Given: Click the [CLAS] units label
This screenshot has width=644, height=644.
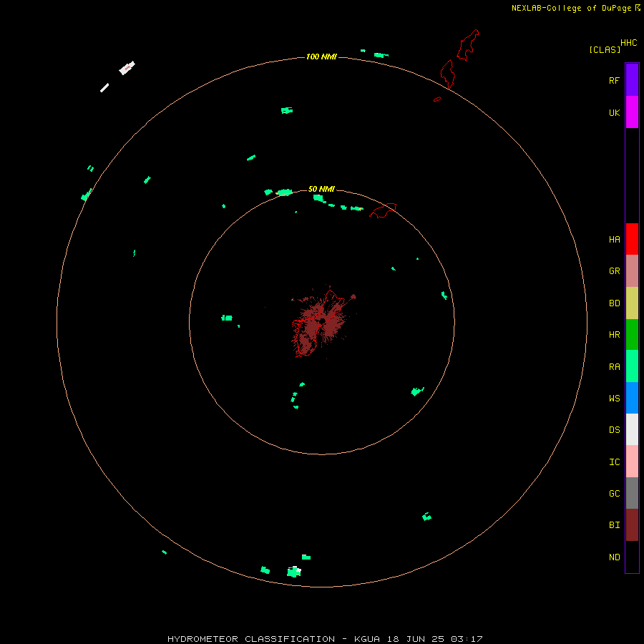Looking at the screenshot, I should pyautogui.click(x=605, y=49).
